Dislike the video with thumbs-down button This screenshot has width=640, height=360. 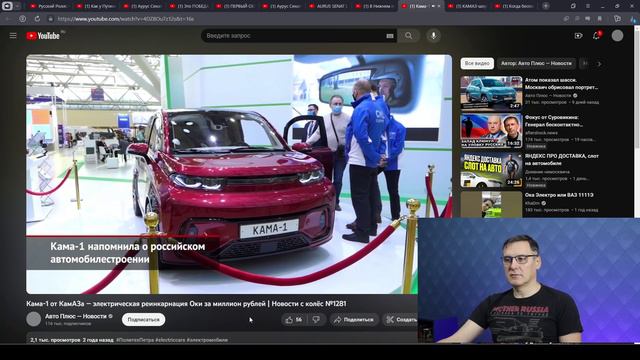316,320
